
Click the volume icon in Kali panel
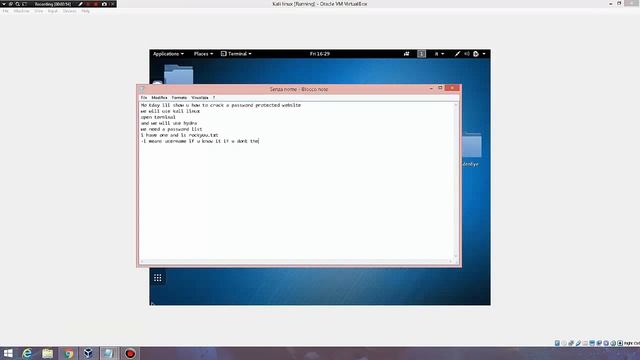(467, 54)
